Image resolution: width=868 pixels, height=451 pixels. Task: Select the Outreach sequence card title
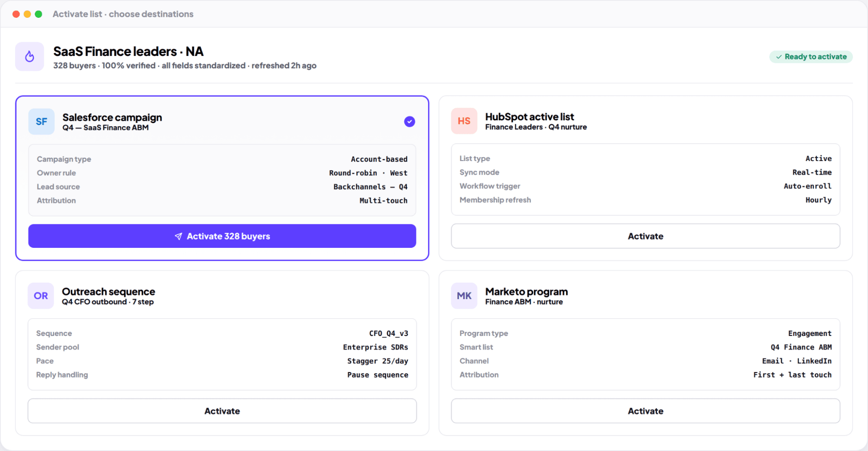[108, 292]
